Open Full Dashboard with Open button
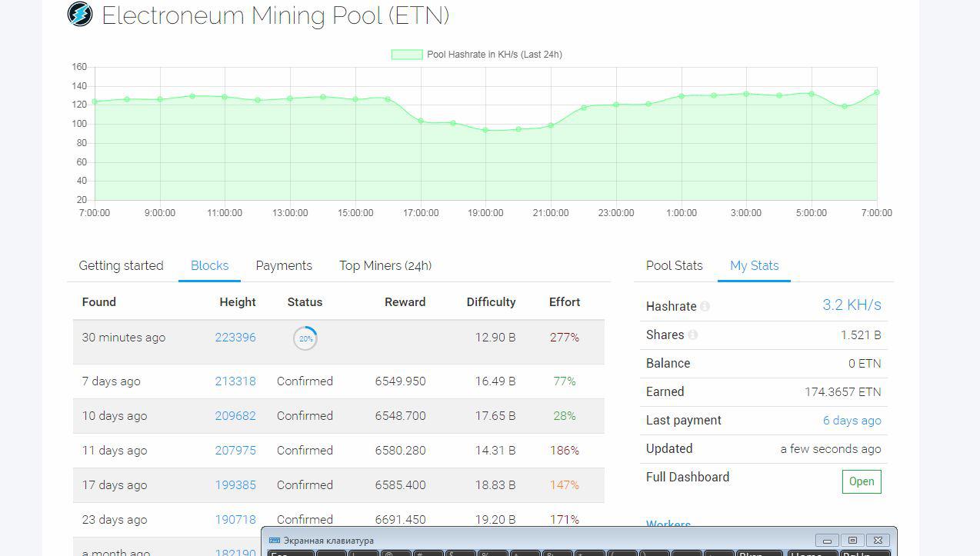 pos(862,481)
